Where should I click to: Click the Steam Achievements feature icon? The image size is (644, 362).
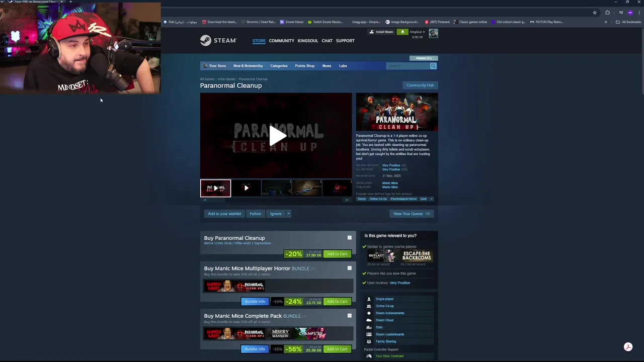click(x=369, y=313)
